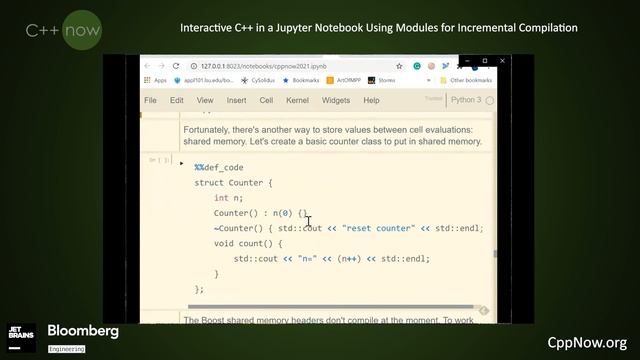640x360 pixels.
Task: Open the Storms bookmark
Action: click(x=382, y=80)
